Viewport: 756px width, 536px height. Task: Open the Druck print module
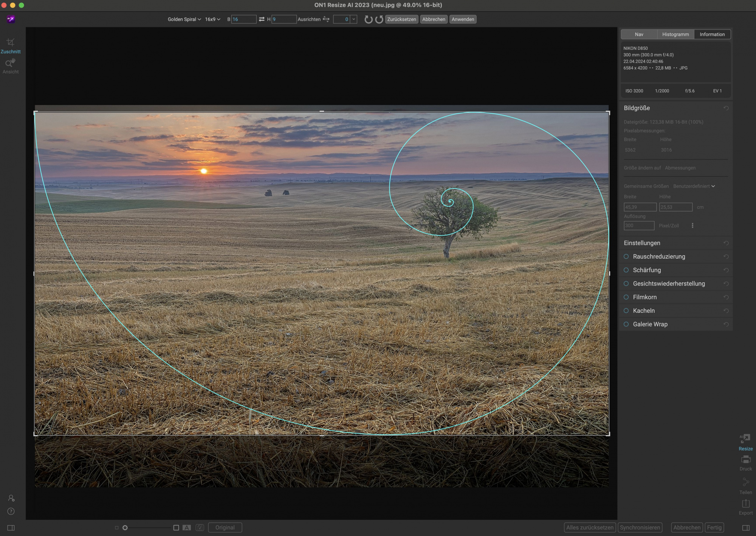tap(745, 460)
